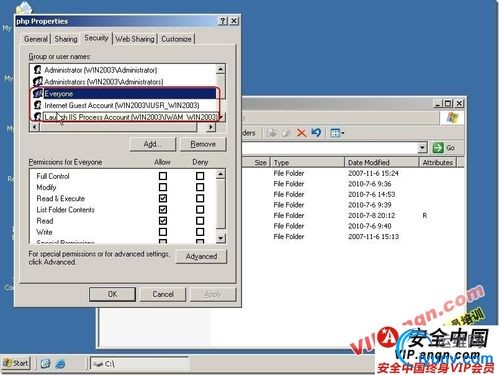This screenshot has width=499, height=375.
Task: Click the date 2007-11-6 15:24 row
Action: [373, 173]
